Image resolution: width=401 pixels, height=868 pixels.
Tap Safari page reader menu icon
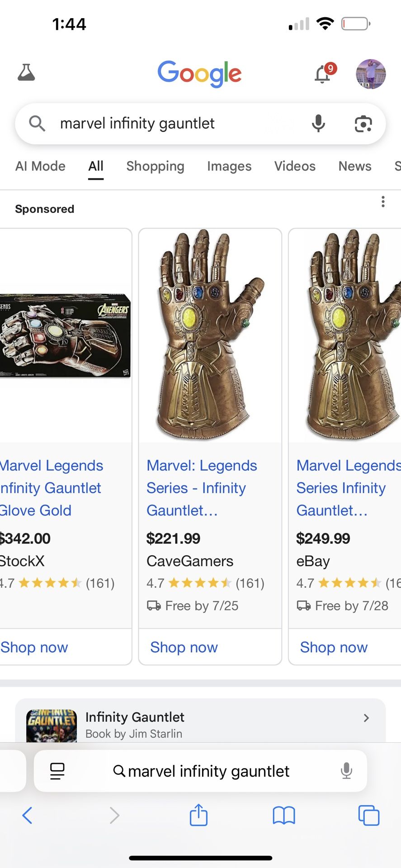[x=57, y=771]
